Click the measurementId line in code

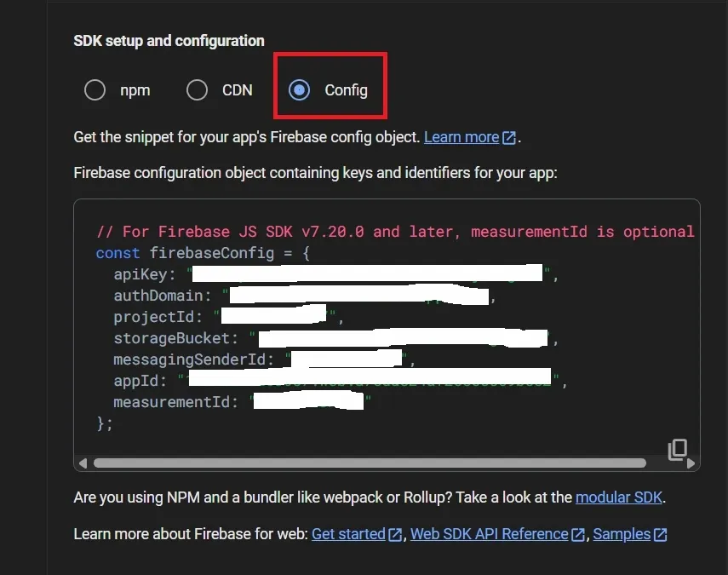pos(243,402)
